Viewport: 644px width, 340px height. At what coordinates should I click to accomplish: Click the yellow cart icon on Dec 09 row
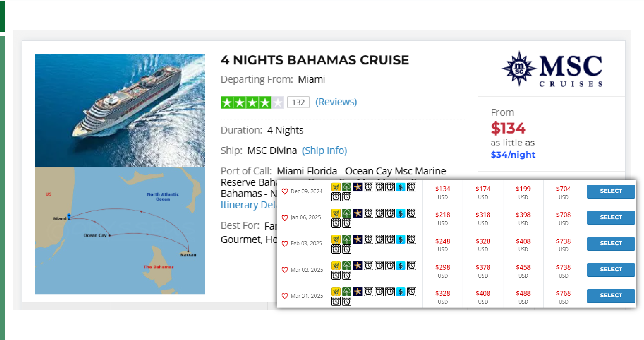pos(336,187)
